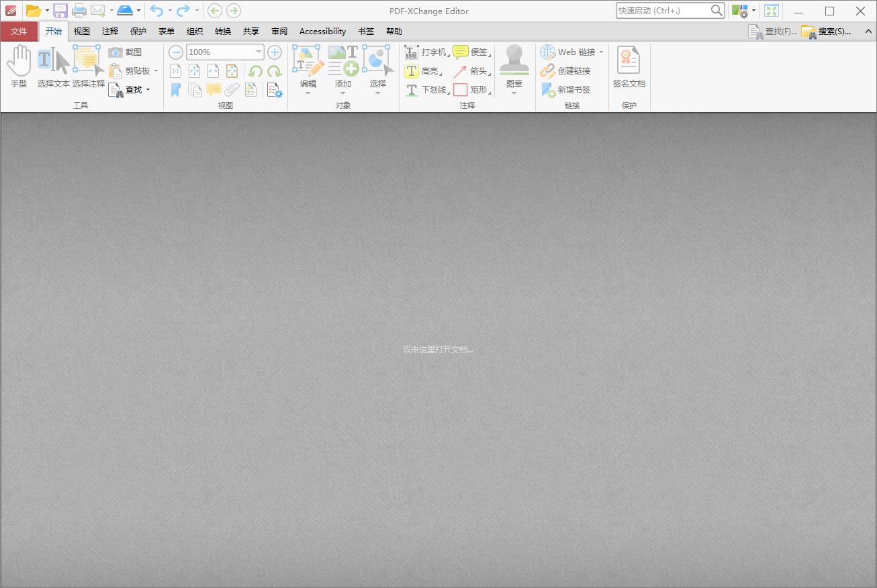This screenshot has height=588, width=877.
Task: Click 创建链接 (Create Link) button
Action: 566,71
